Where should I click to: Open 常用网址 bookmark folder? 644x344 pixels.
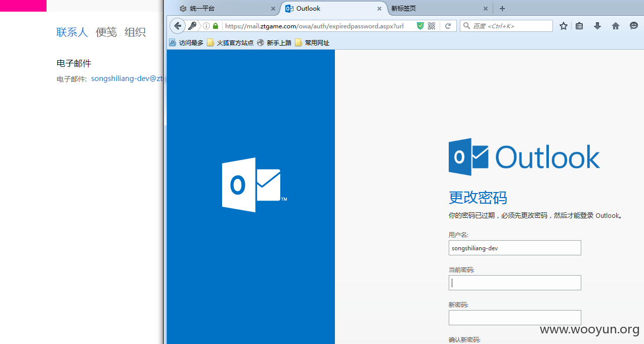point(312,43)
